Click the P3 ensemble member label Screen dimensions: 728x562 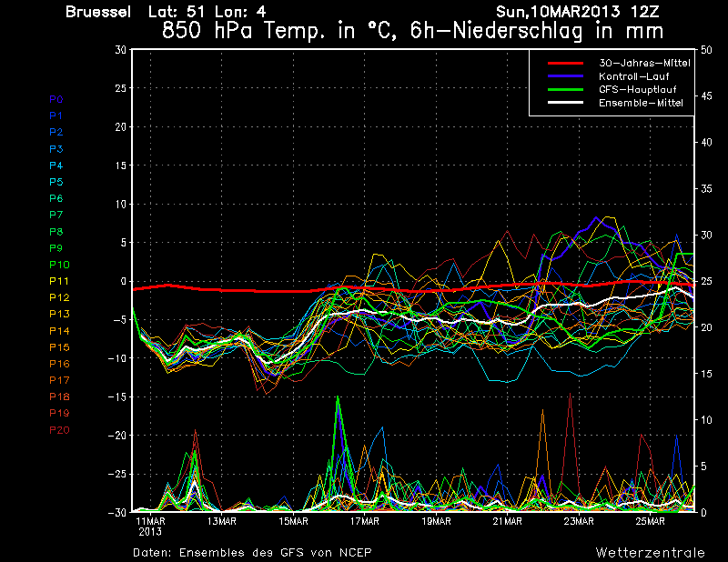click(x=56, y=148)
